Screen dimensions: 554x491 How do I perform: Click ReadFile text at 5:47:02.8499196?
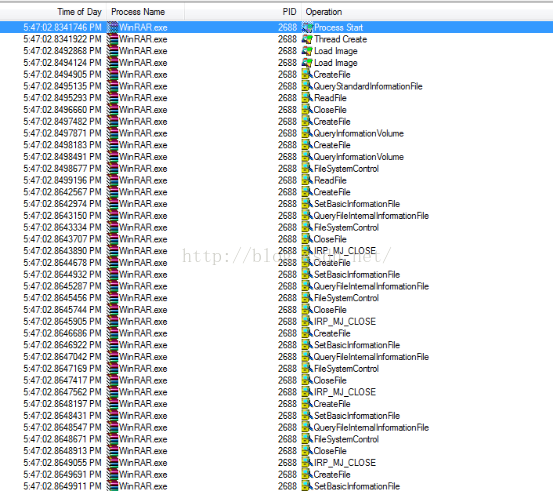[x=330, y=180]
